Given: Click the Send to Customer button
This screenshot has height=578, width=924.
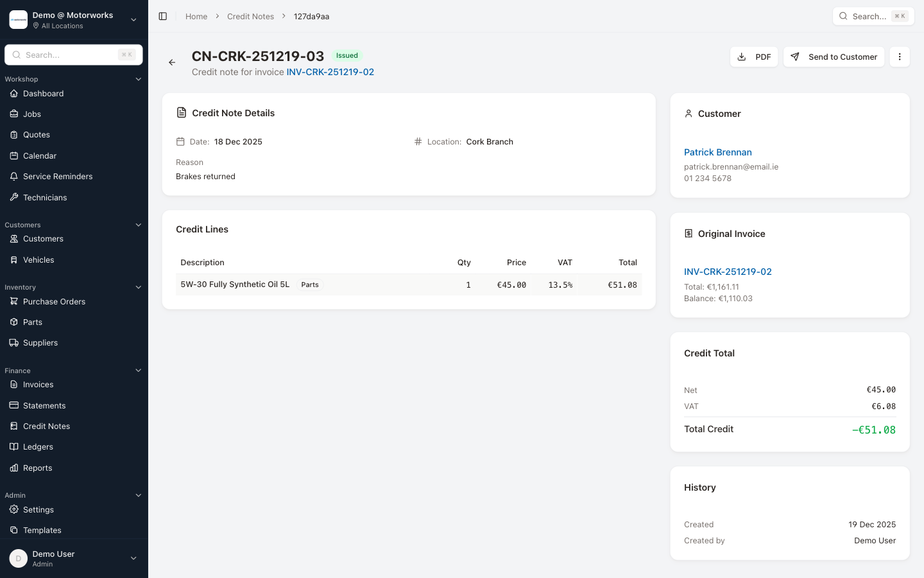Looking at the screenshot, I should click(x=834, y=57).
